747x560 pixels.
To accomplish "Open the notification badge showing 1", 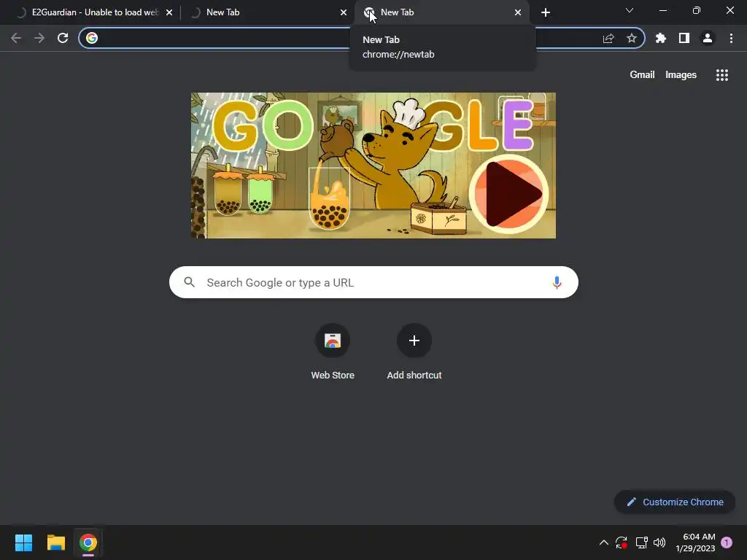I will point(727,542).
